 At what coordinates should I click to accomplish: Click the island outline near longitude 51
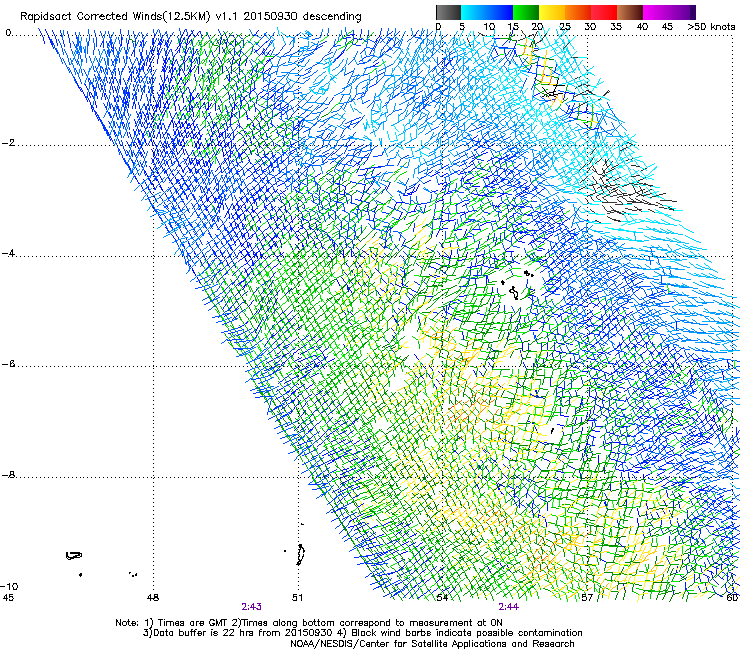coord(300,555)
